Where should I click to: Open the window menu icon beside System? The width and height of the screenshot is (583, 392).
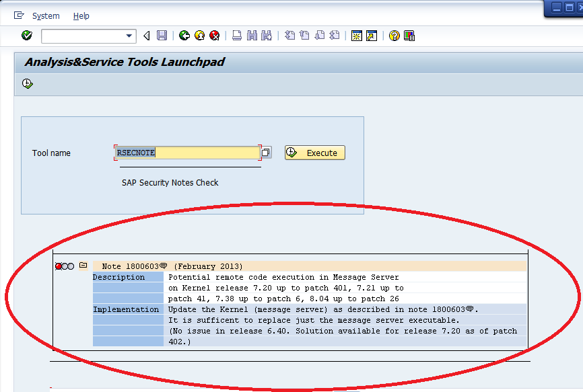tap(19, 15)
